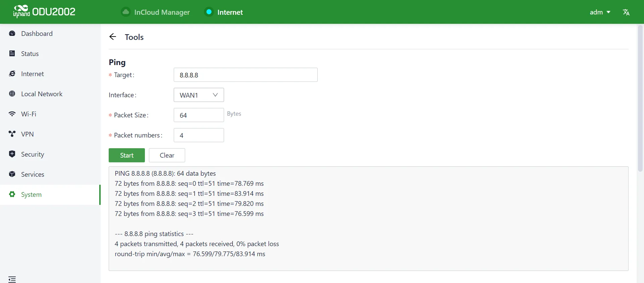Click the seq=0 ping reply line
This screenshot has width=644, height=283.
[189, 183]
